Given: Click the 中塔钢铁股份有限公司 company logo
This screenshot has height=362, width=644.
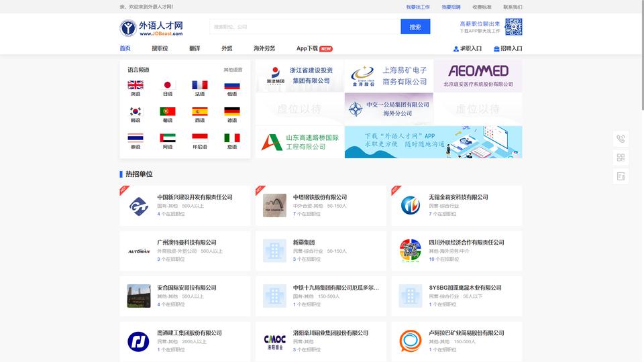Looking at the screenshot, I should (x=274, y=206).
